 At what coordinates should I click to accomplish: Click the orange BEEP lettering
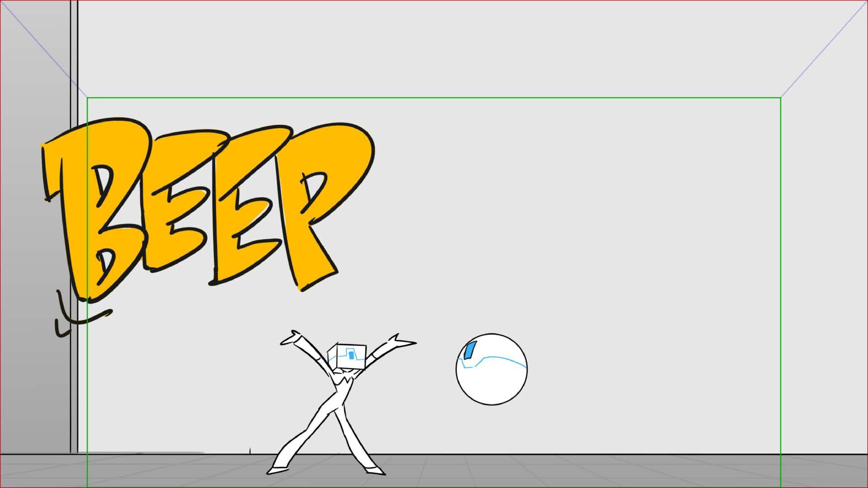[208, 210]
